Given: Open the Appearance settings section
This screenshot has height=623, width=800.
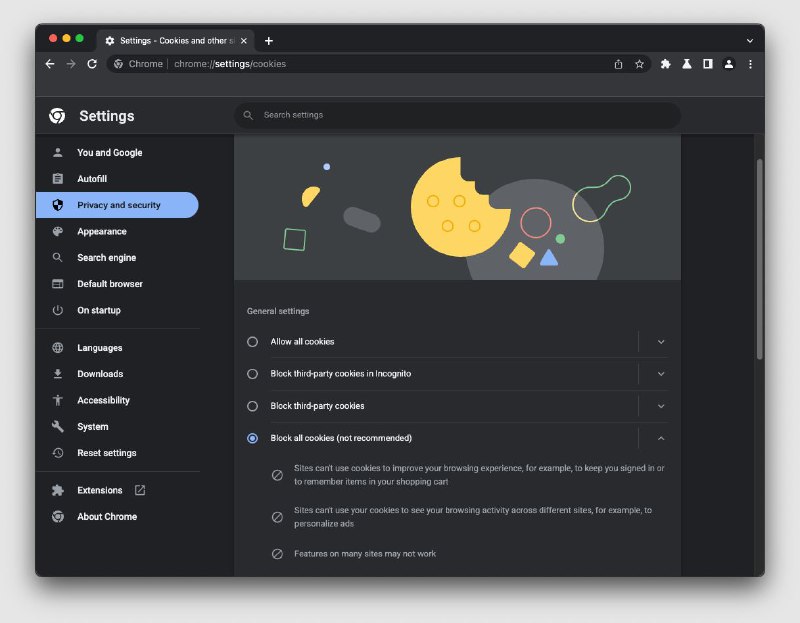Looking at the screenshot, I should (x=102, y=231).
